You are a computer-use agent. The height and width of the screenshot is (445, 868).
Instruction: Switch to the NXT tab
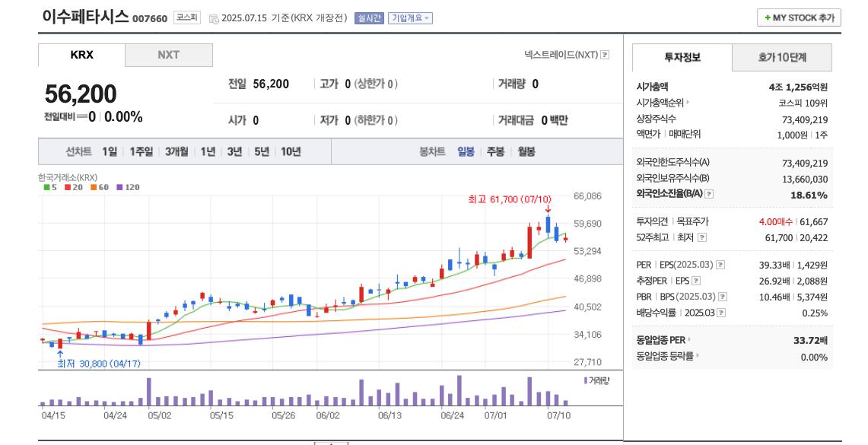[x=169, y=55]
